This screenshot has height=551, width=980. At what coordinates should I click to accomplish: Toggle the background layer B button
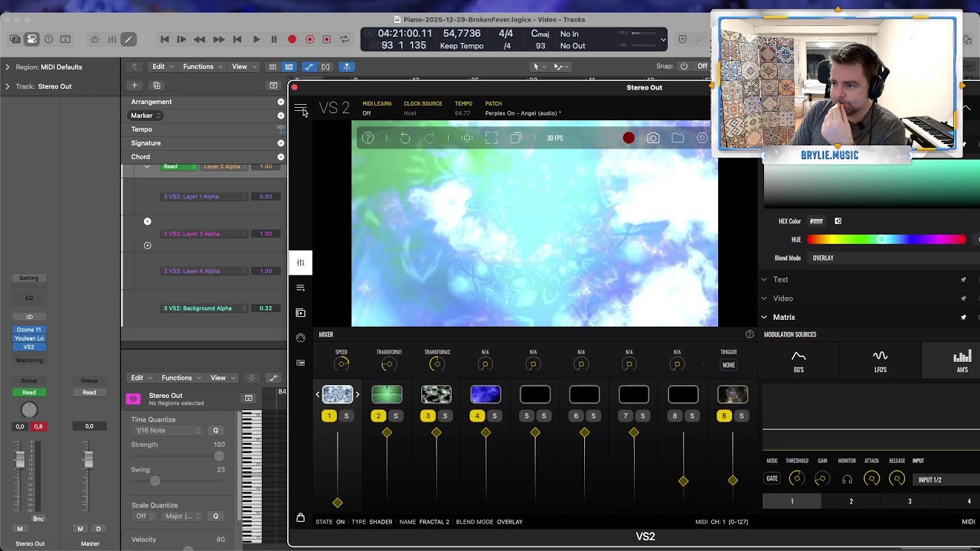(724, 416)
